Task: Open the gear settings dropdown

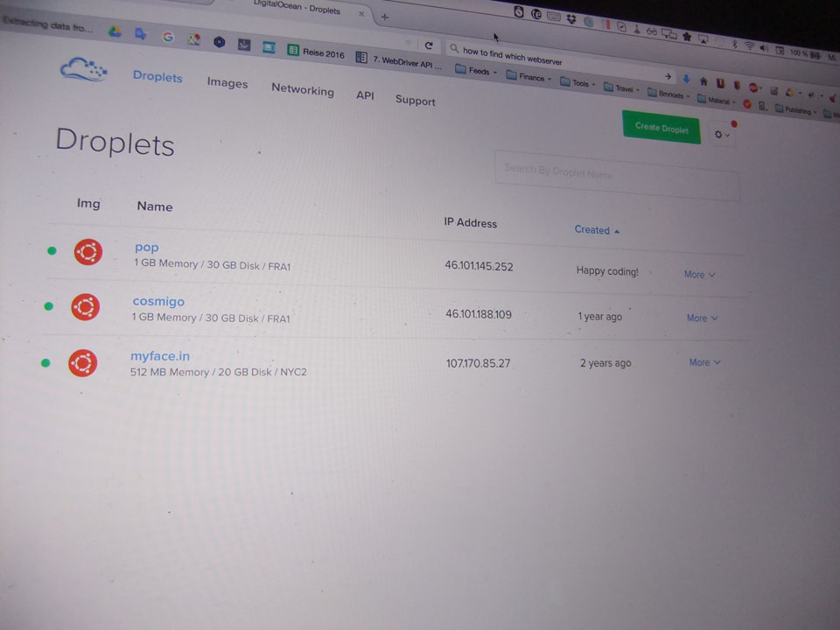Action: 722,135
